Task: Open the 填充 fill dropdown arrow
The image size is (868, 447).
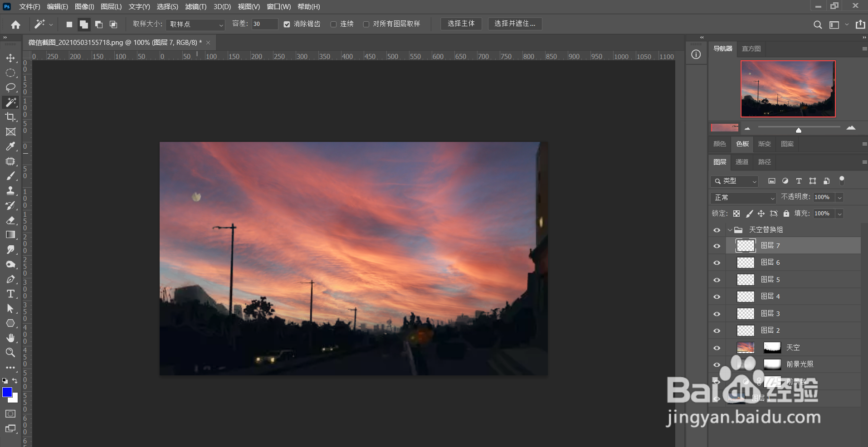Action: 839,214
